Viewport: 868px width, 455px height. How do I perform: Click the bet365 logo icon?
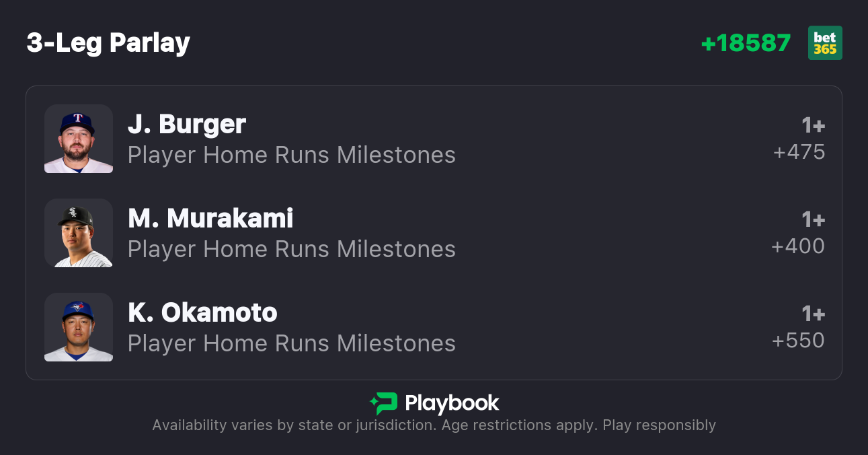click(825, 43)
